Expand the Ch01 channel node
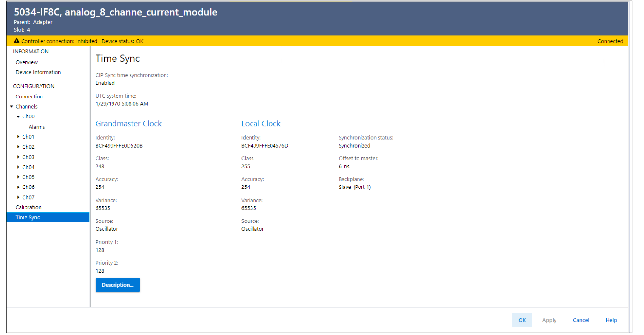 tap(18, 137)
